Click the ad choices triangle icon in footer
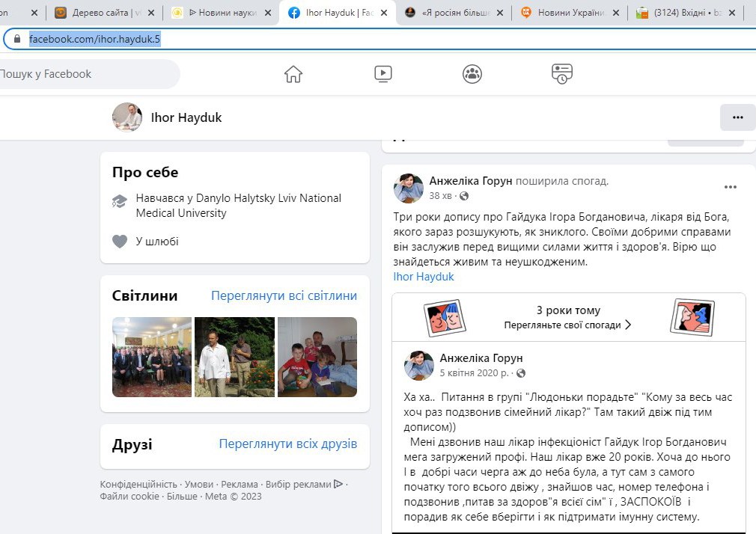This screenshot has width=756, height=534. click(338, 484)
